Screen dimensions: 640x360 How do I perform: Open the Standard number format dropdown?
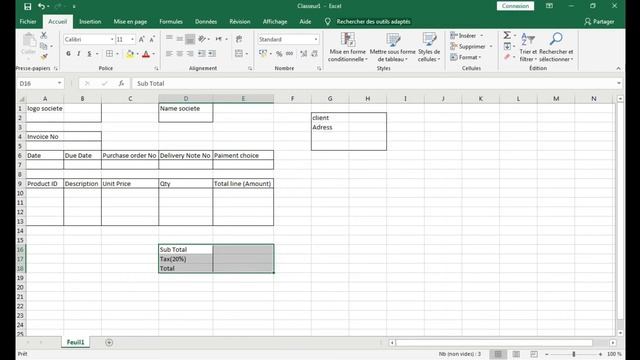tap(316, 39)
